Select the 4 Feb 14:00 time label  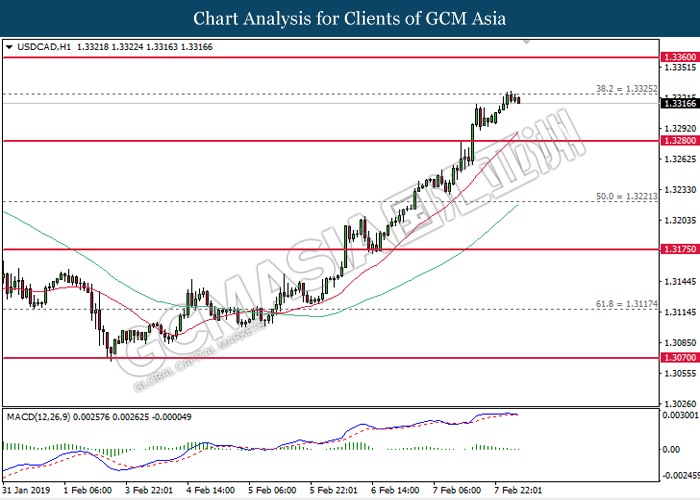pos(212,491)
